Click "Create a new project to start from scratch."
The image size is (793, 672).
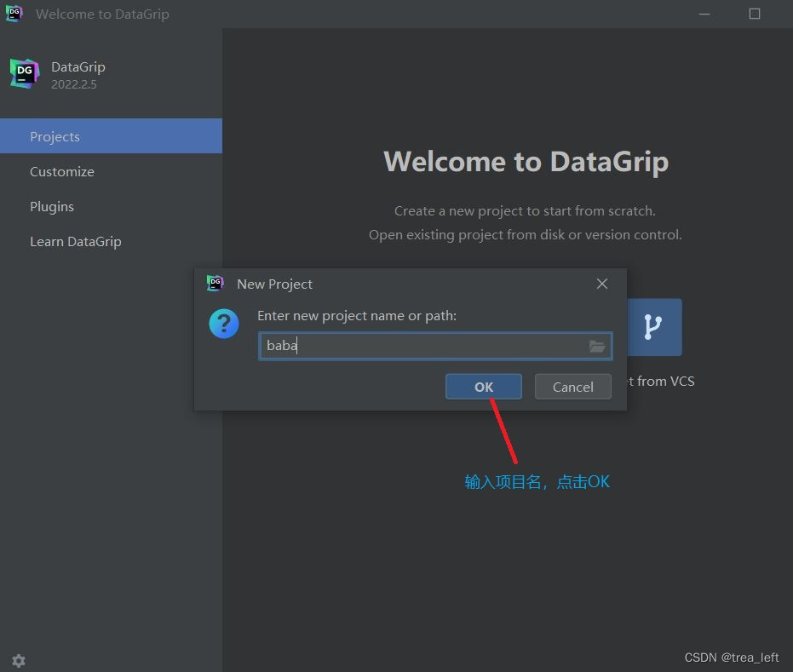coord(525,211)
